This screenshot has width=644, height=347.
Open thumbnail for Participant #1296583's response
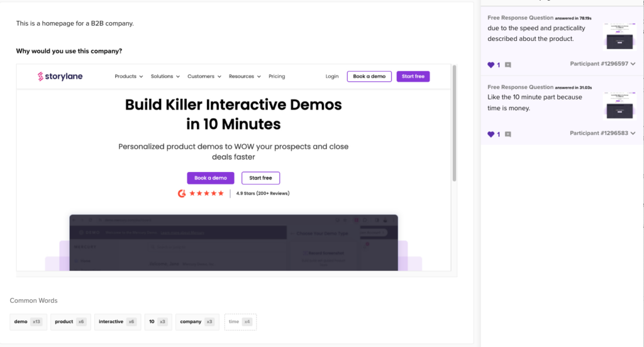point(619,106)
